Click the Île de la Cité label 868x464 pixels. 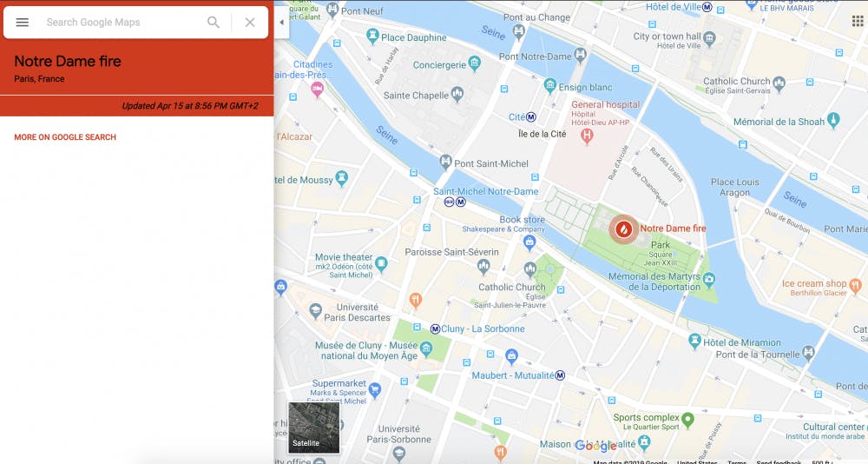point(542,134)
